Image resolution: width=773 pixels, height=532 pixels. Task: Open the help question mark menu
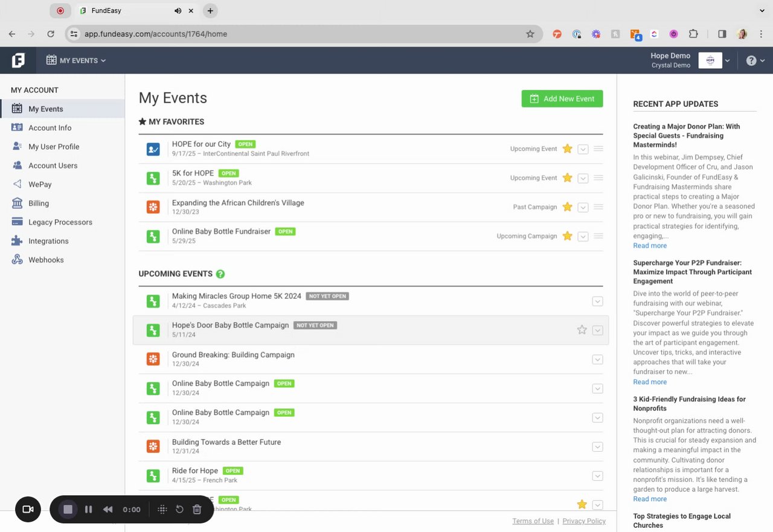[x=755, y=60]
